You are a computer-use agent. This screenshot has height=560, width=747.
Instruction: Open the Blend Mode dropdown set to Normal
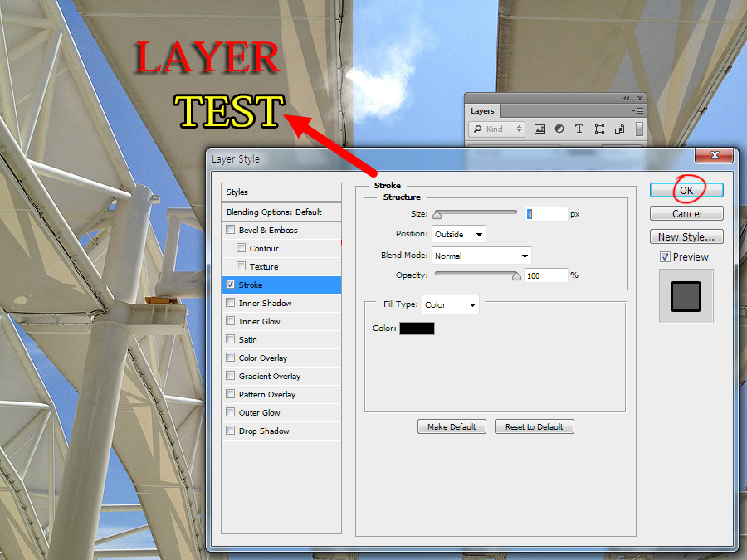pyautogui.click(x=481, y=256)
